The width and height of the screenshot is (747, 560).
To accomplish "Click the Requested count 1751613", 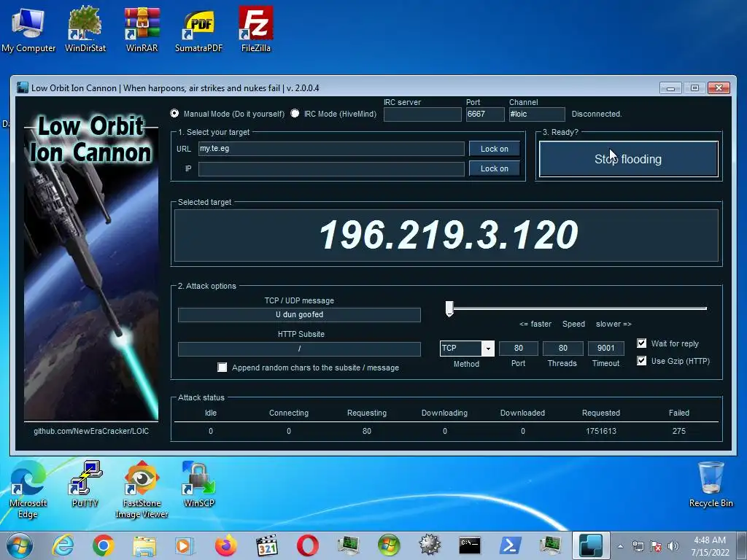I will (601, 431).
